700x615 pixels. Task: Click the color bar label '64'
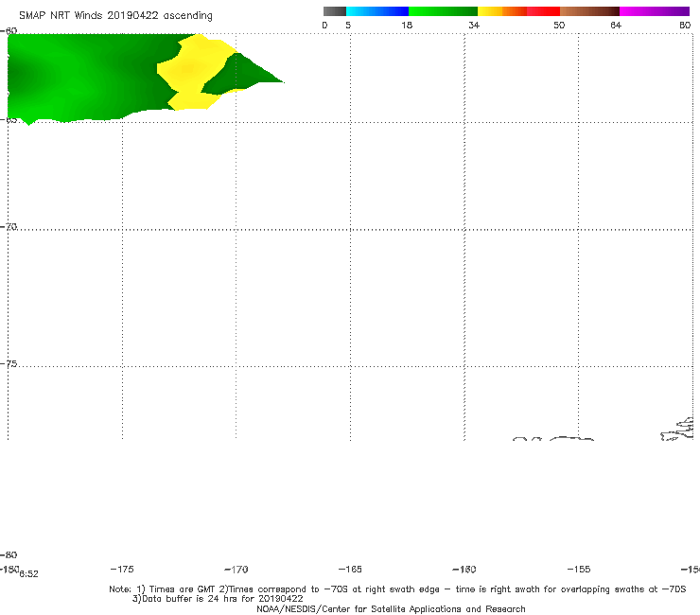click(x=616, y=25)
